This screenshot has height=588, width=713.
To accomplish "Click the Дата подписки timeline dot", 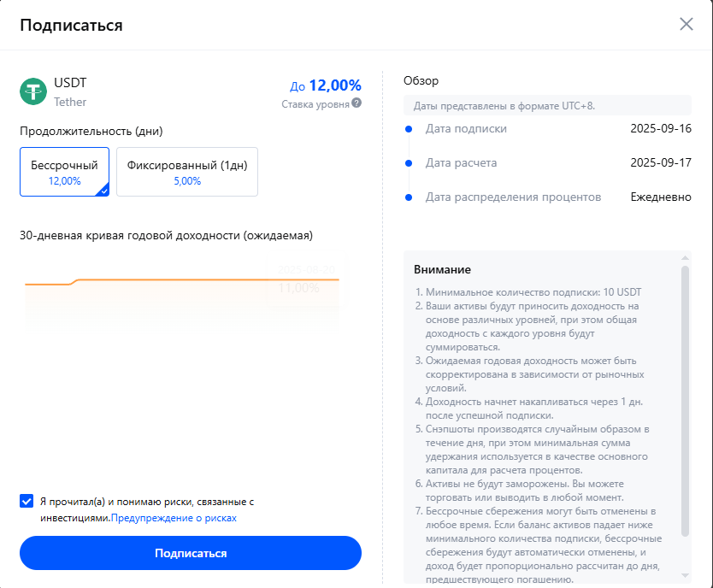I will click(409, 129).
